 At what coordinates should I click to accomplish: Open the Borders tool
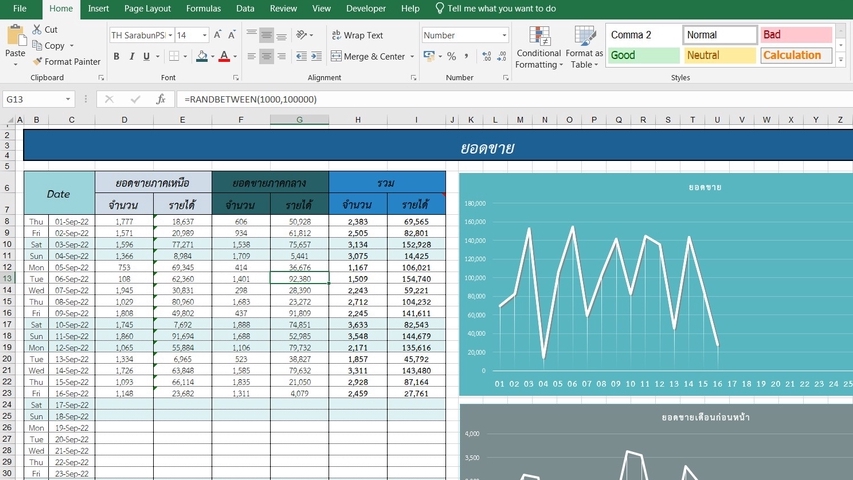[174, 56]
